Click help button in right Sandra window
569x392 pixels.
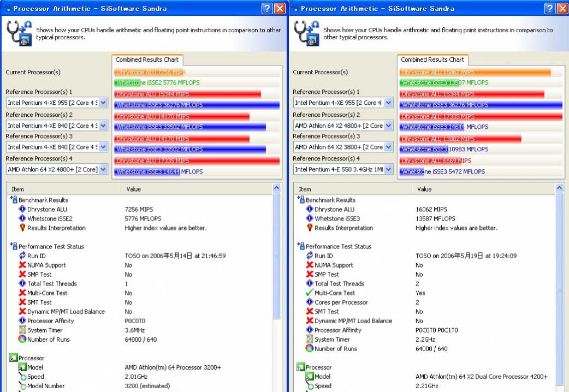click(550, 8)
